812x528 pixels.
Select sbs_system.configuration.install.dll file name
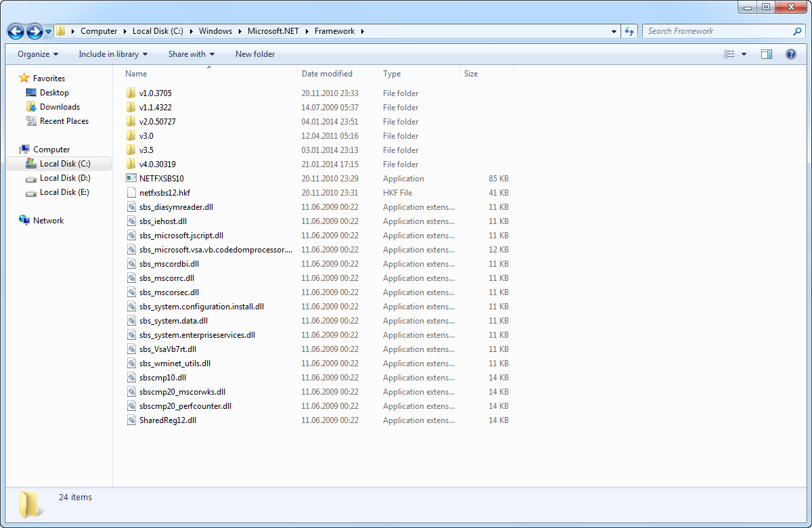pos(202,306)
